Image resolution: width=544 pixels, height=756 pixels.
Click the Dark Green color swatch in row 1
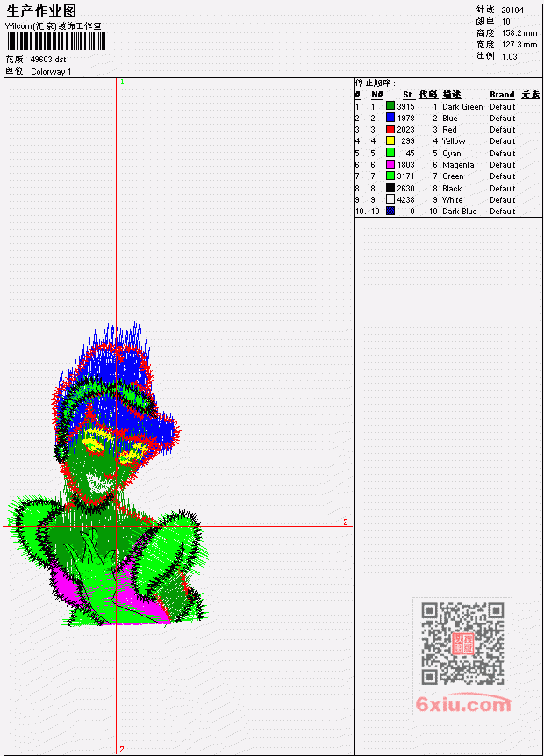(x=390, y=106)
